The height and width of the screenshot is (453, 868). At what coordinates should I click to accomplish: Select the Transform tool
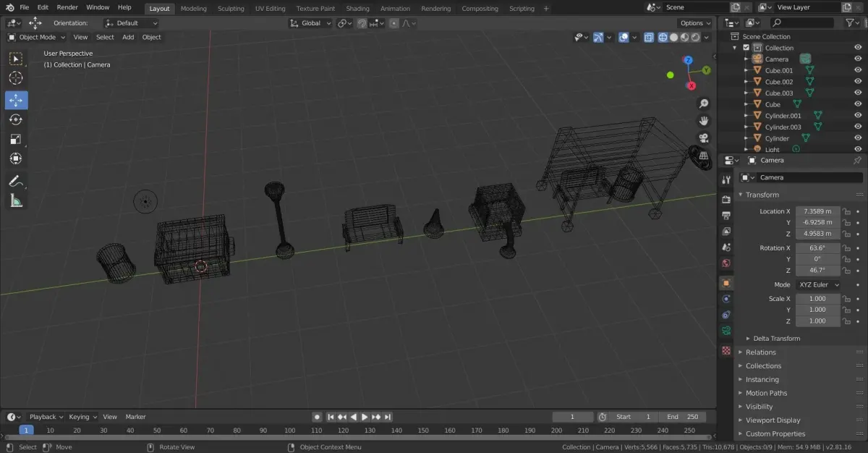point(16,158)
